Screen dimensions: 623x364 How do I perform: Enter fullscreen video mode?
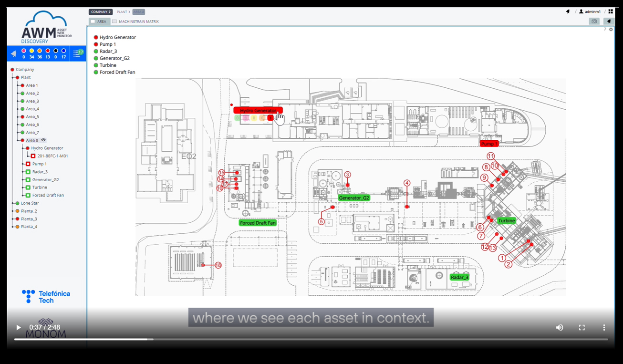tap(581, 327)
